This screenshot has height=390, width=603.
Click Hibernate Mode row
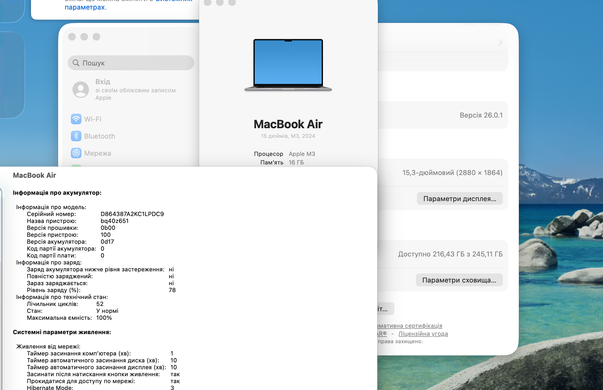100,387
